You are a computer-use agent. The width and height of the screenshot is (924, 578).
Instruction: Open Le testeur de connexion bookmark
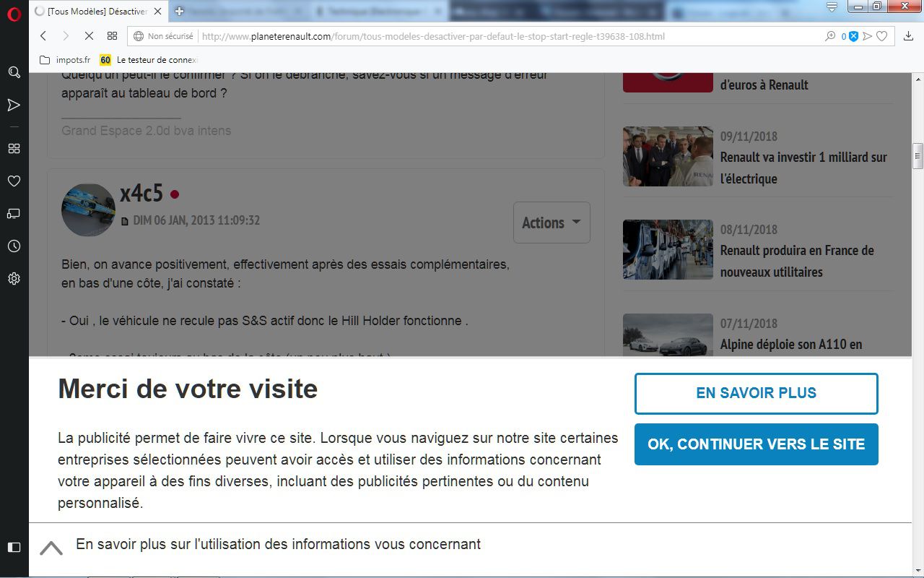(149, 60)
